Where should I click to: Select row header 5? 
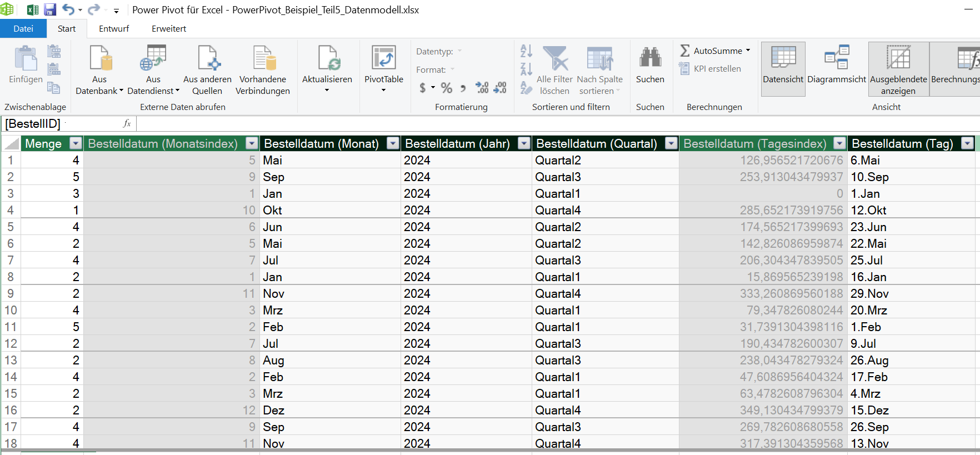pos(11,227)
